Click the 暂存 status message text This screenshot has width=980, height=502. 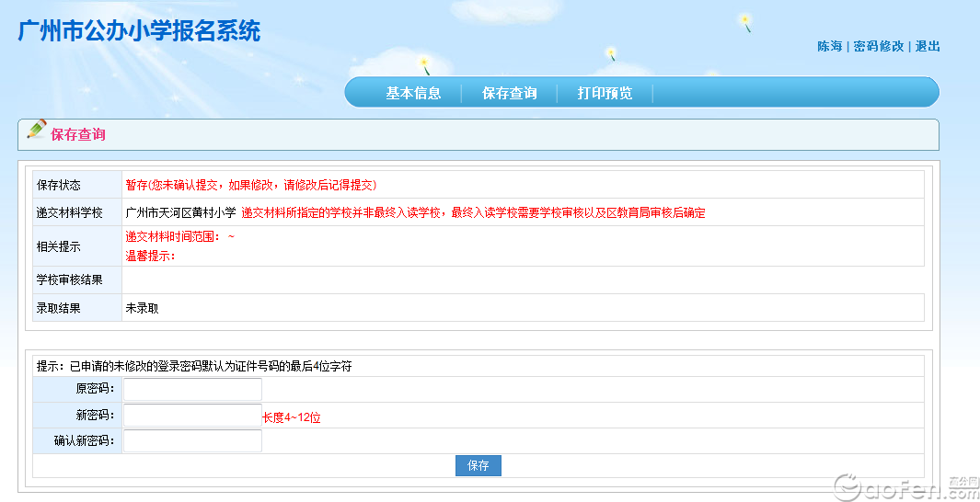tap(250, 185)
